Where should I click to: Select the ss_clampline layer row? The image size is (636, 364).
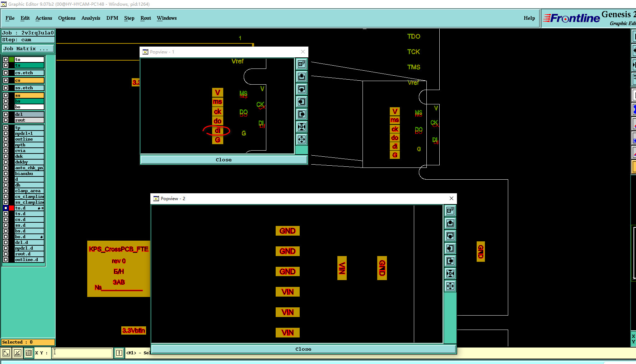(x=29, y=202)
